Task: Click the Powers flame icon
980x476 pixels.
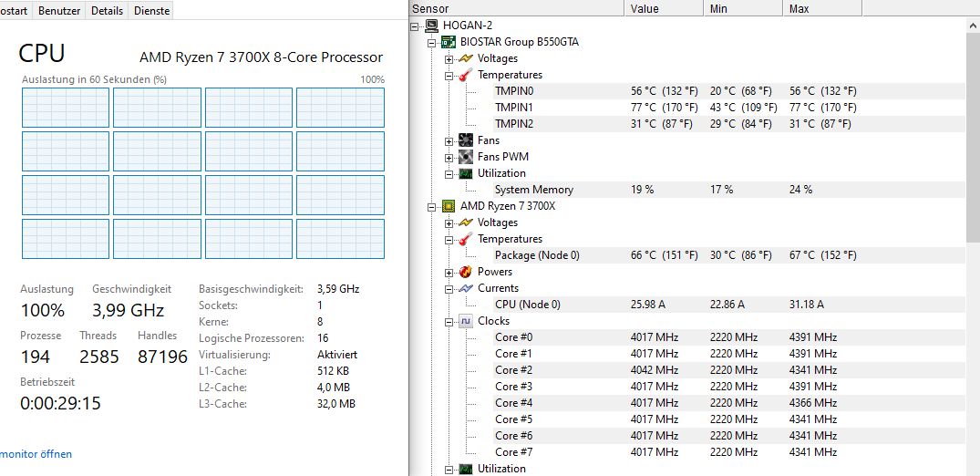Action: (x=466, y=272)
